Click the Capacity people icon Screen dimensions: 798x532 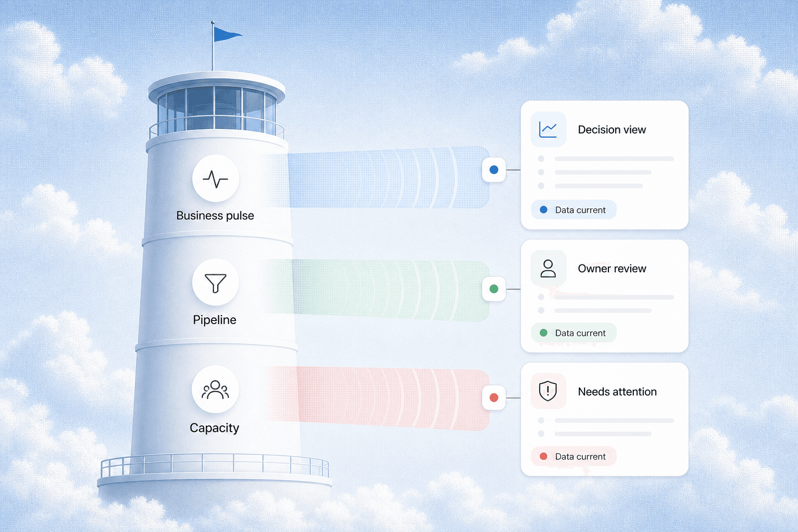pyautogui.click(x=216, y=390)
